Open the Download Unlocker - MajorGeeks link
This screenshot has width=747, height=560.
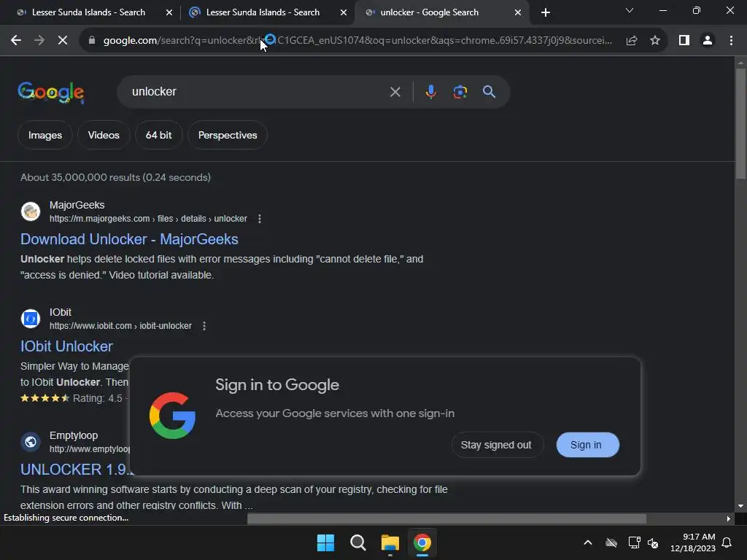coord(129,239)
